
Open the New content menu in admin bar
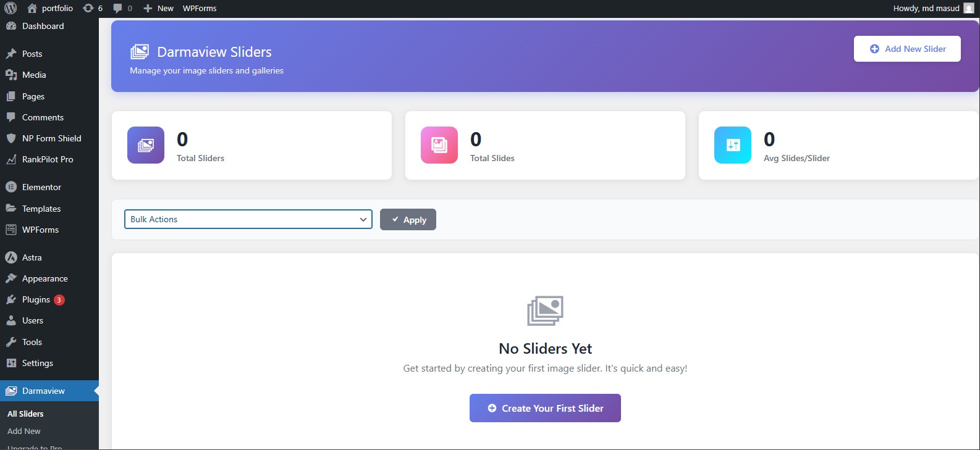coord(159,8)
